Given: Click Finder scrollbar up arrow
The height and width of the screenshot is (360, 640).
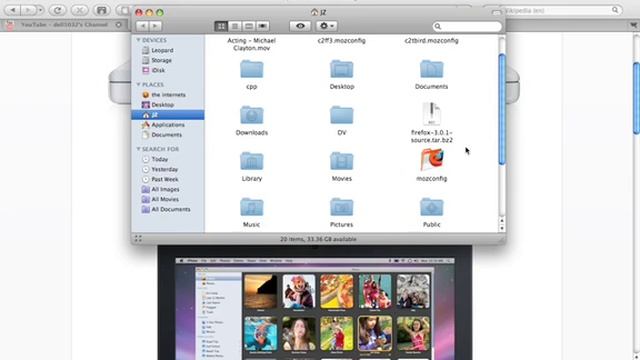Looking at the screenshot, I should (502, 221).
